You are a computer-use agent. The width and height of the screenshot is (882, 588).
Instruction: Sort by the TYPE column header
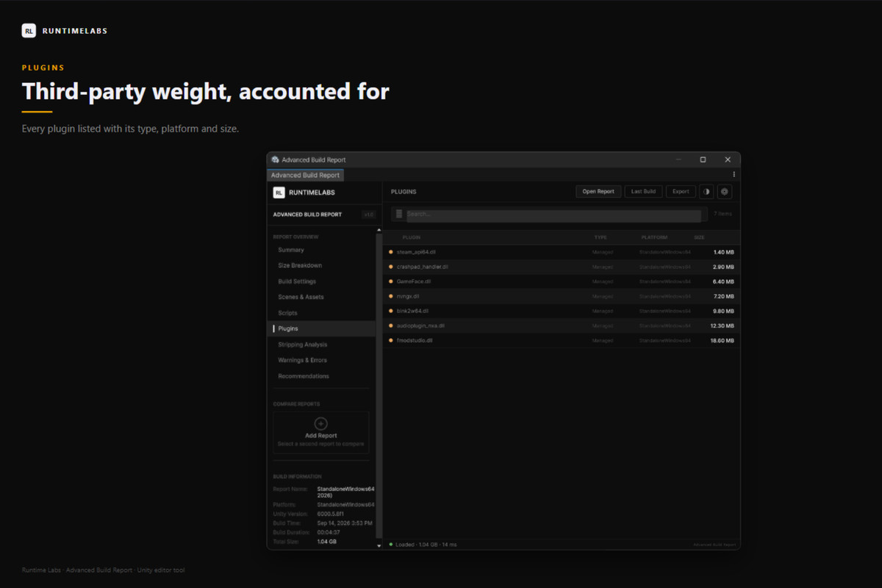(600, 237)
